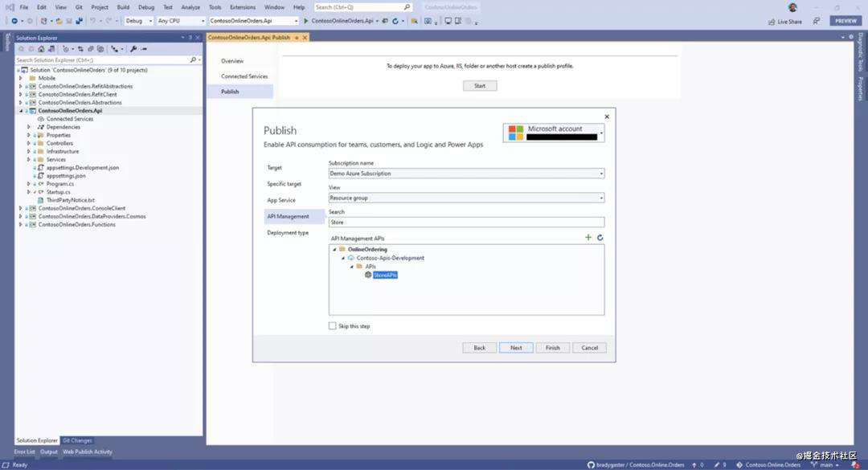The image size is (868, 470).
Task: Click the Open File folder toolbar icon
Action: 59,21
